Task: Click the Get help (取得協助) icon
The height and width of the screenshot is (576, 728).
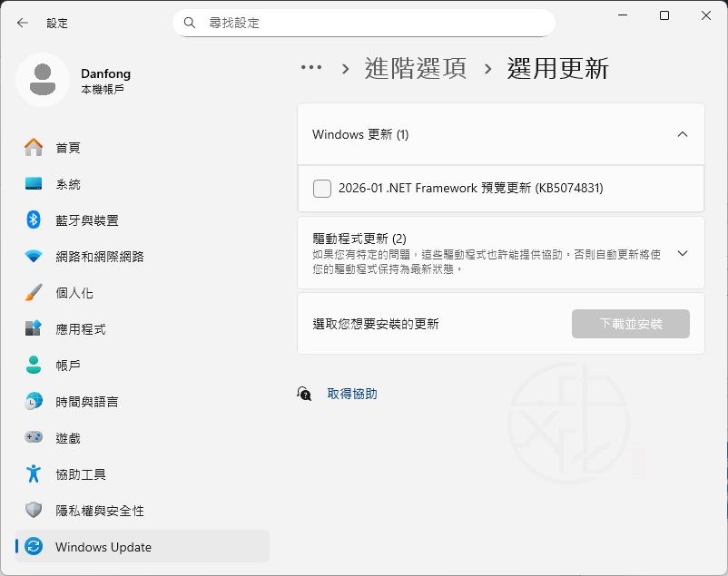Action: (304, 394)
